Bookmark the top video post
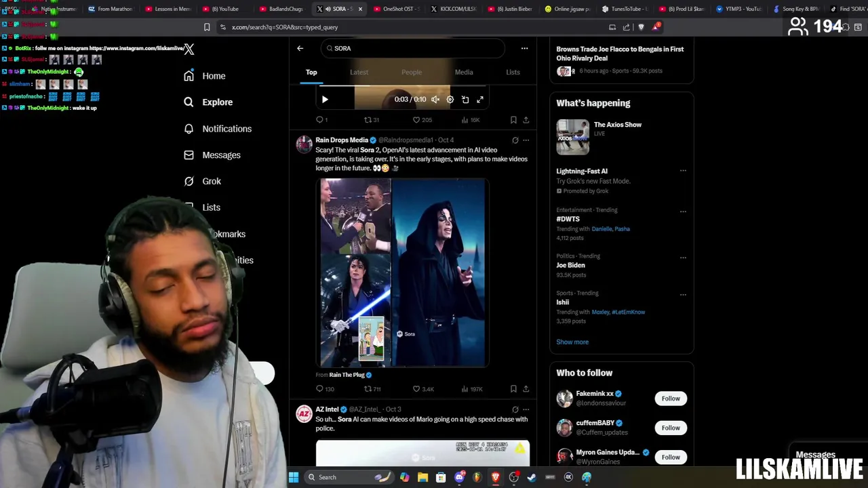Screen dimensions: 868x488 pyautogui.click(x=513, y=120)
